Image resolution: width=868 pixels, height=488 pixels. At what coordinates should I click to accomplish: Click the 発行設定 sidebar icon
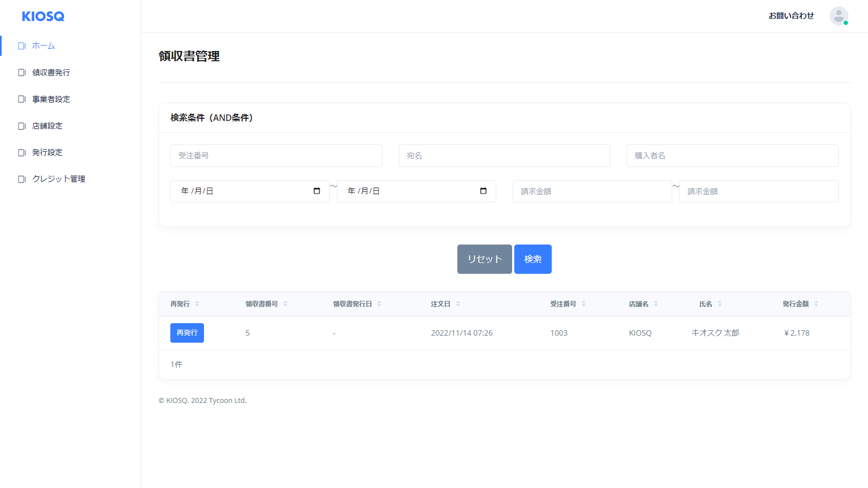pyautogui.click(x=22, y=152)
